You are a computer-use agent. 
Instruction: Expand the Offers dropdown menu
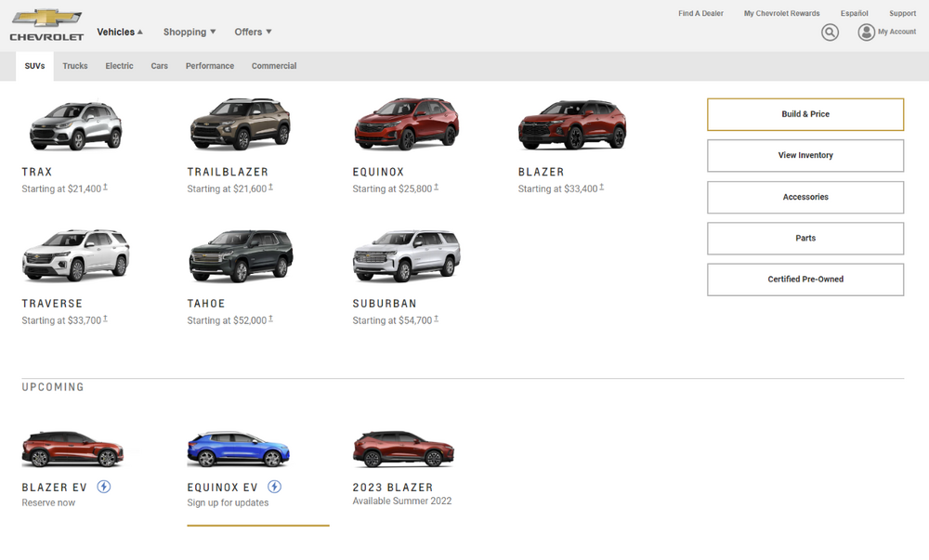point(253,32)
